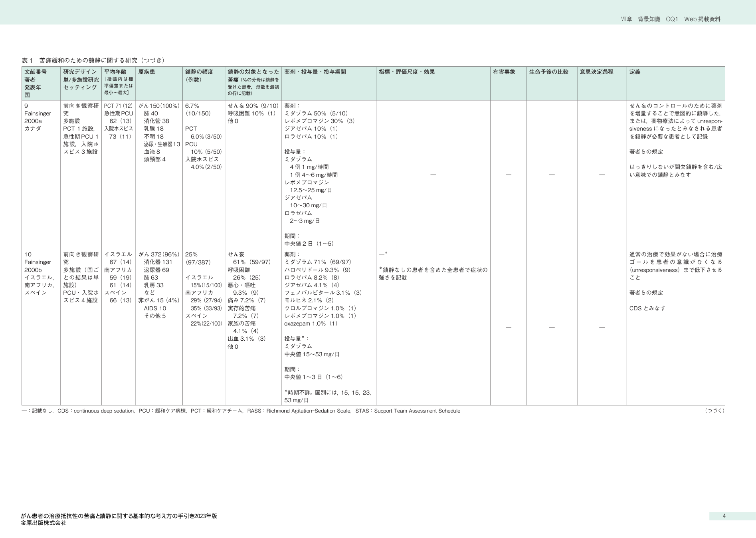
Task: Click 'ミダゾラム 50%（5/10）' text
Action: (316, 113)
